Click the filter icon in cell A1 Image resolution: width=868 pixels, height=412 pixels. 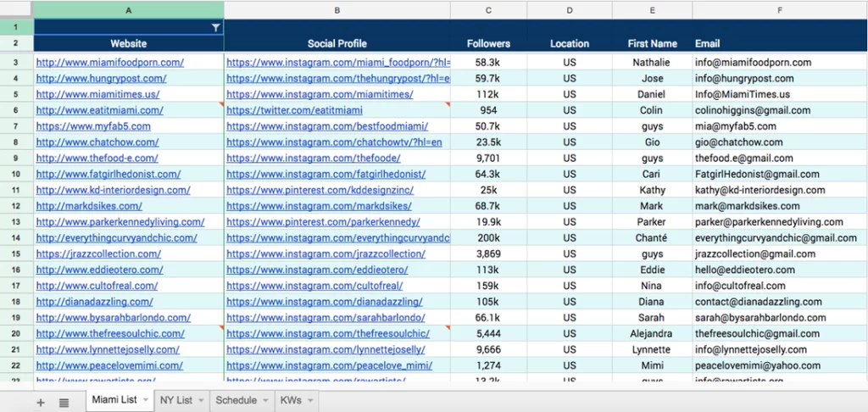click(x=216, y=28)
